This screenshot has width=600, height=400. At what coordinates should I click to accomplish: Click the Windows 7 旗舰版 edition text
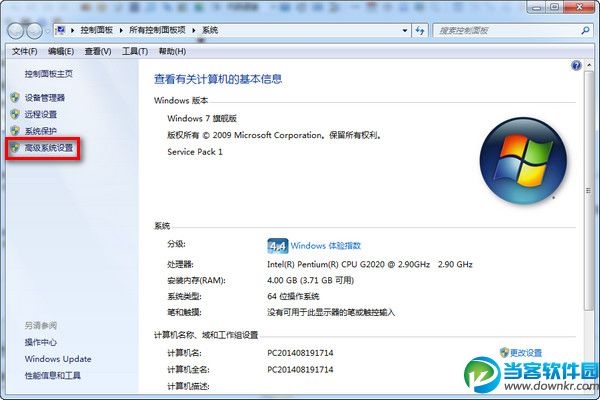coord(202,119)
